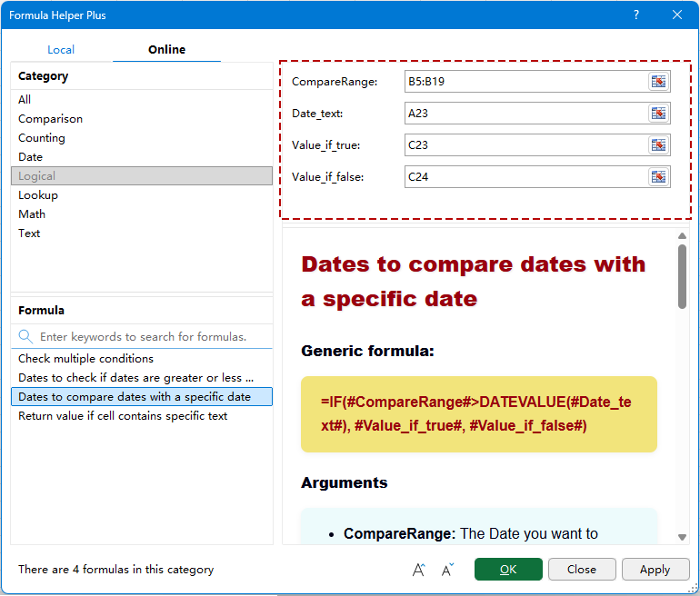Select 'Return value if cell contains specific text'
This screenshot has height=596, width=700.
pyautogui.click(x=142, y=416)
